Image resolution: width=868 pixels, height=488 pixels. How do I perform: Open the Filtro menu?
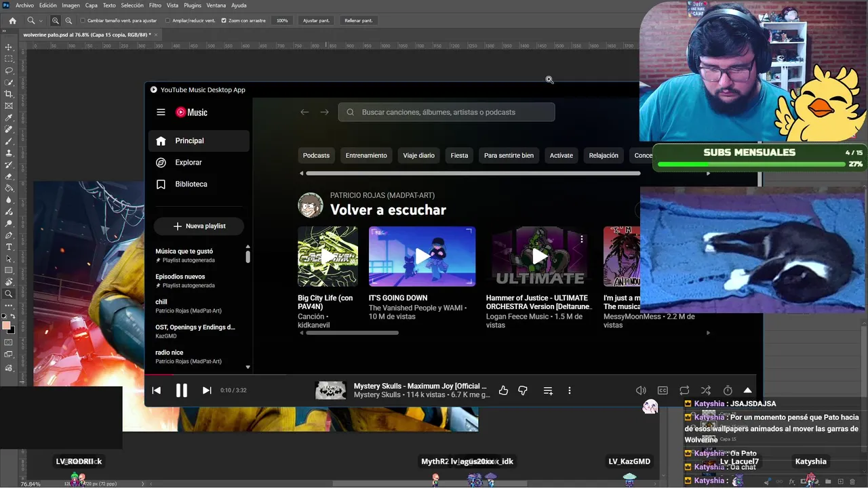click(155, 5)
